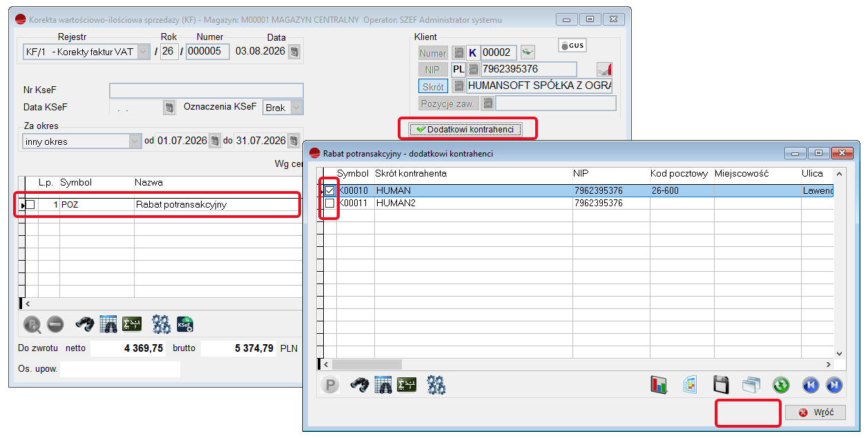
Task: Click the NIP field 7962395376 in the Klient section
Action: pyautogui.click(x=528, y=69)
